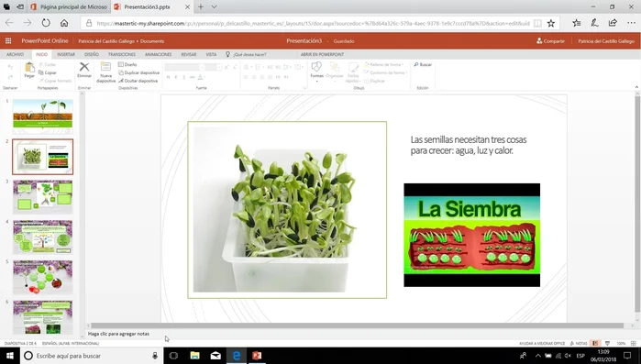
Task: Collapse the ribbon with the chevron arrow
Action: pyautogui.click(x=636, y=87)
